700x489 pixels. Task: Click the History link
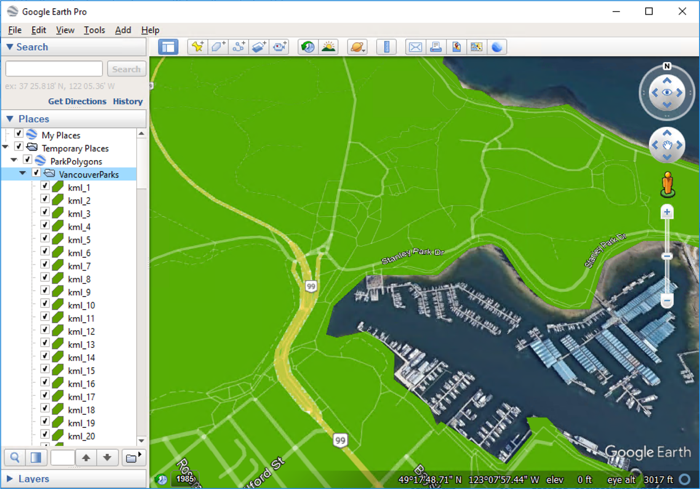[128, 101]
